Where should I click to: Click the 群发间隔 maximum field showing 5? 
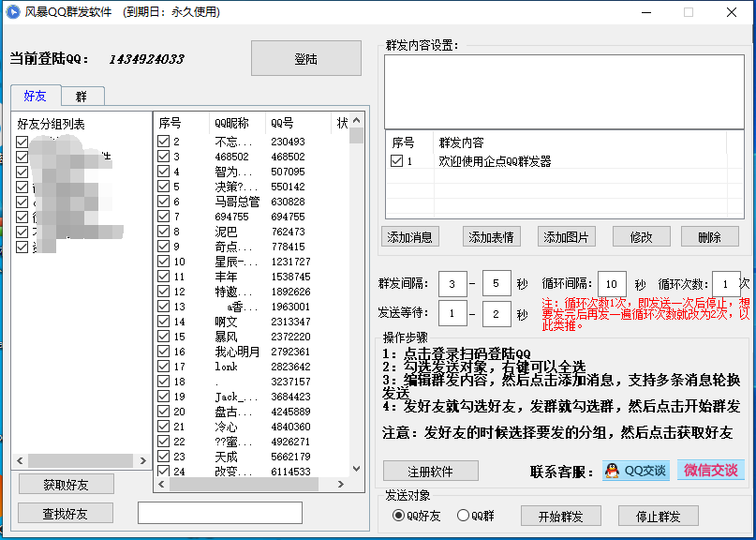coord(497,283)
